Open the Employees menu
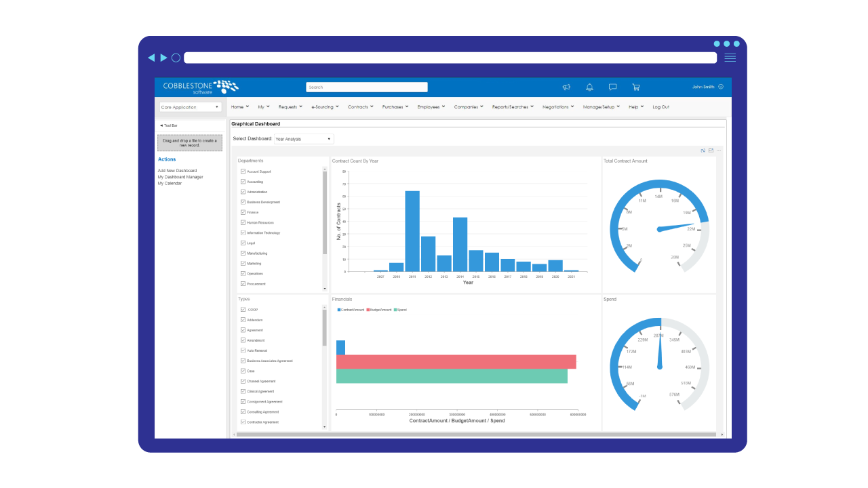Viewport: 868px width, 488px height. click(x=431, y=107)
